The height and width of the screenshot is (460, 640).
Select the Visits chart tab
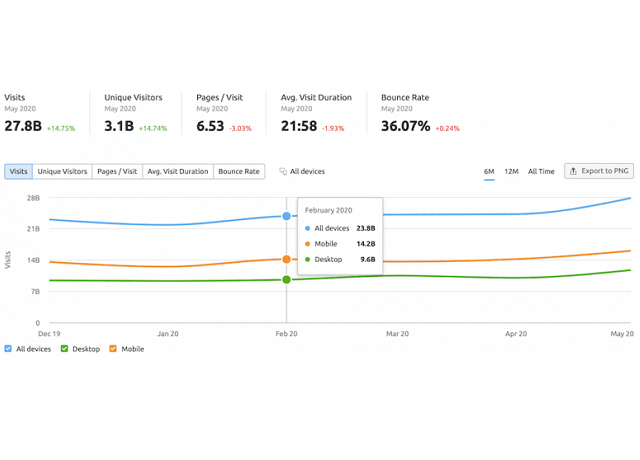tap(18, 172)
